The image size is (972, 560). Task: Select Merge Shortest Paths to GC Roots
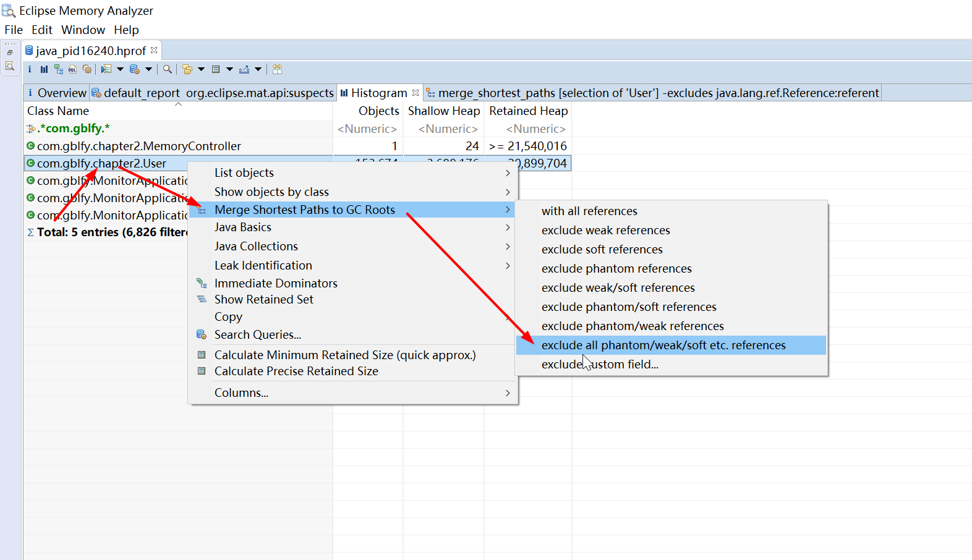click(352, 210)
